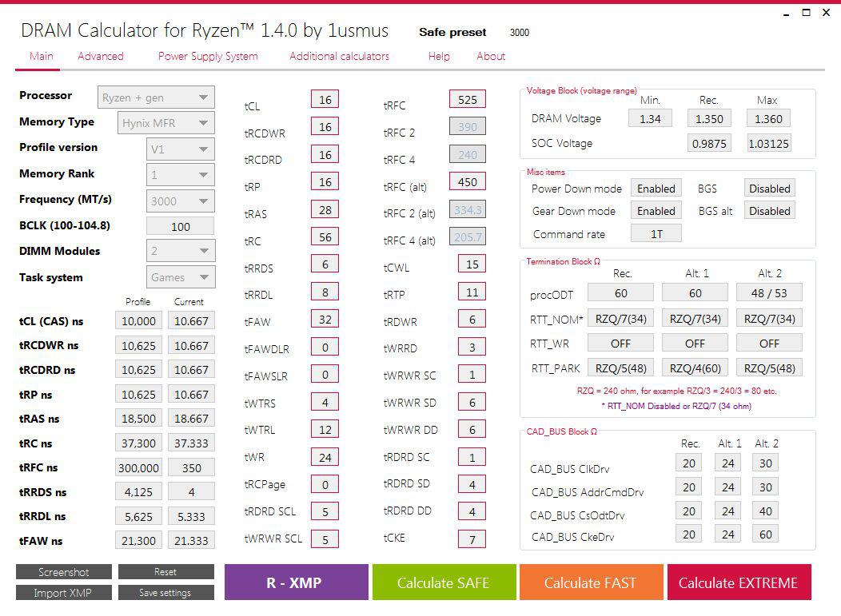The height and width of the screenshot is (616, 841).
Task: Select the tWRWR SD value field
Action: 472,402
